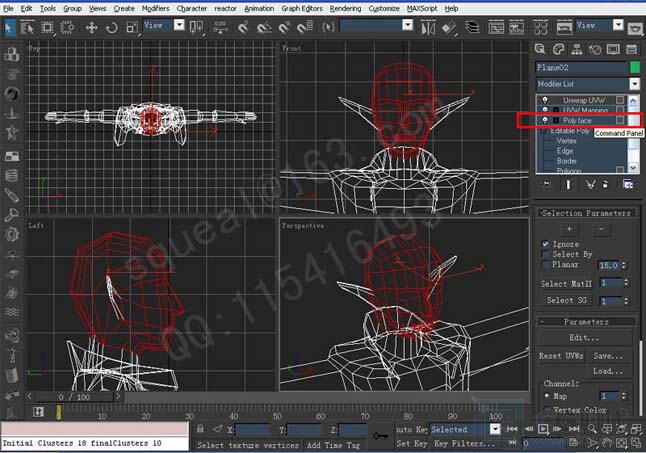Screen dimensions: 646x453
Task: Open the Render Scene dialog icon
Action: click(x=564, y=28)
